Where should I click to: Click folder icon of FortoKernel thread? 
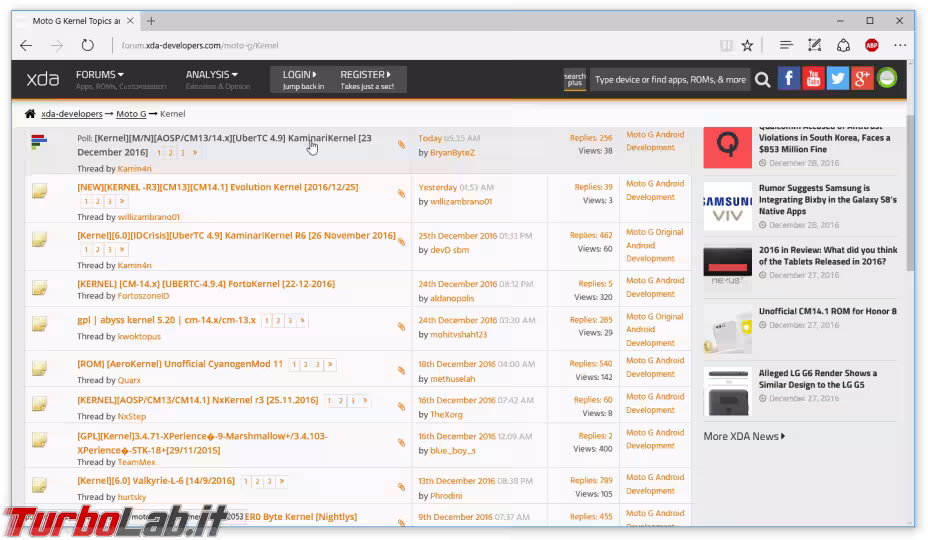click(40, 288)
